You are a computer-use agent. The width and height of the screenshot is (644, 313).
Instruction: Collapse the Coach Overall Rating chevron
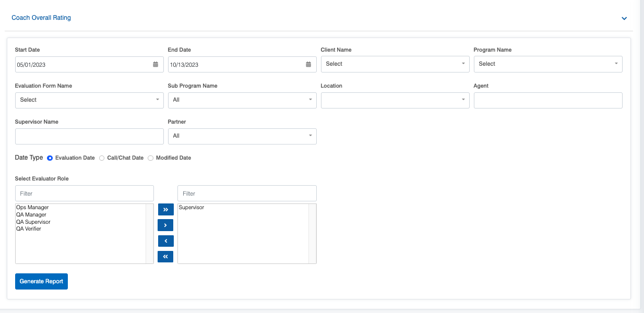(624, 18)
